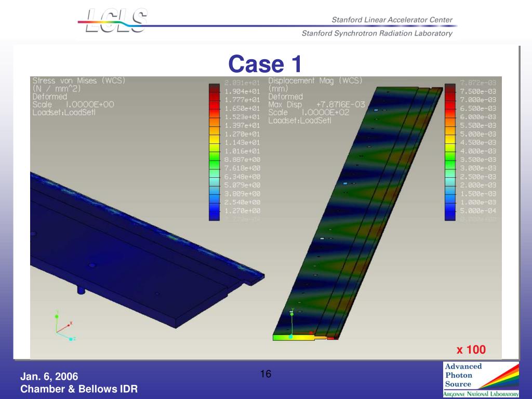This screenshot has width=532, height=399.
Task: Click the stress legend value 1.016e+01
Action: [x=242, y=151]
